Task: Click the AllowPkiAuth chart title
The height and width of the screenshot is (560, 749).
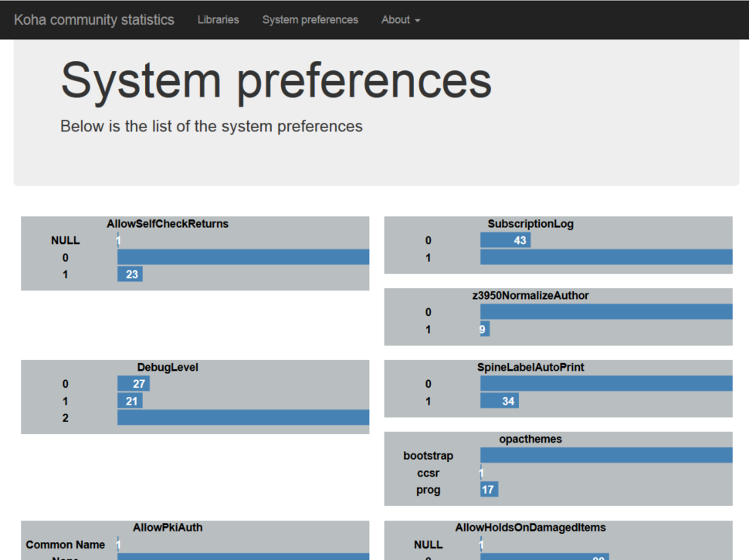Action: (x=168, y=528)
